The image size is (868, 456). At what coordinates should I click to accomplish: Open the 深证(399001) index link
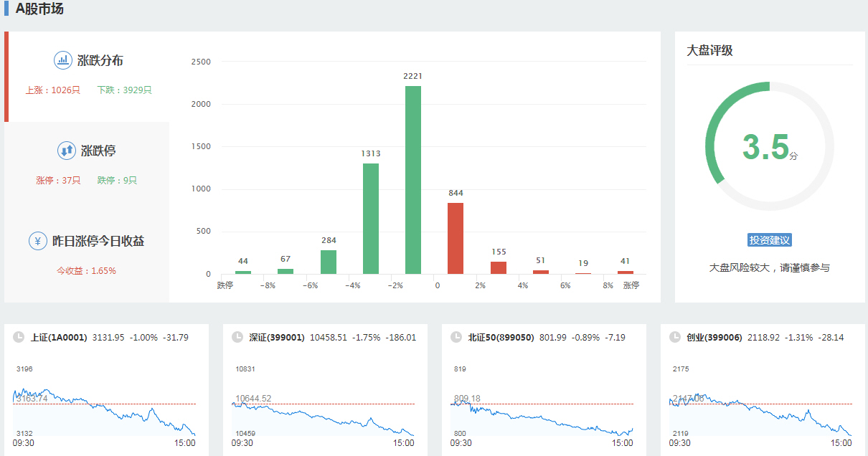[x=277, y=337]
